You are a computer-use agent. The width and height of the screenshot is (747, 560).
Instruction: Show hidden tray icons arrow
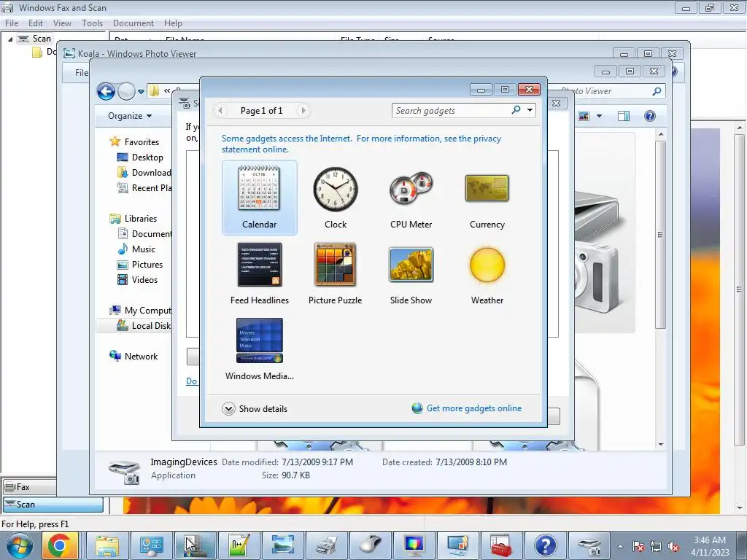point(620,547)
